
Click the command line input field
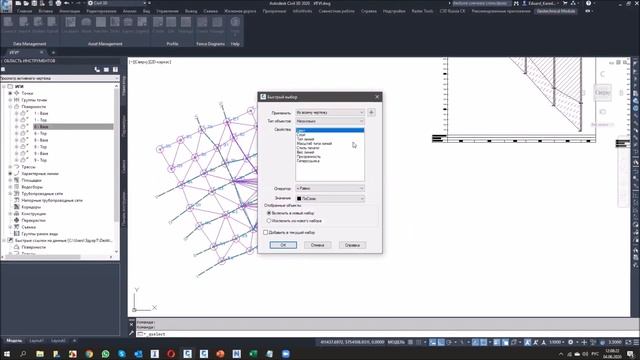coord(384,334)
